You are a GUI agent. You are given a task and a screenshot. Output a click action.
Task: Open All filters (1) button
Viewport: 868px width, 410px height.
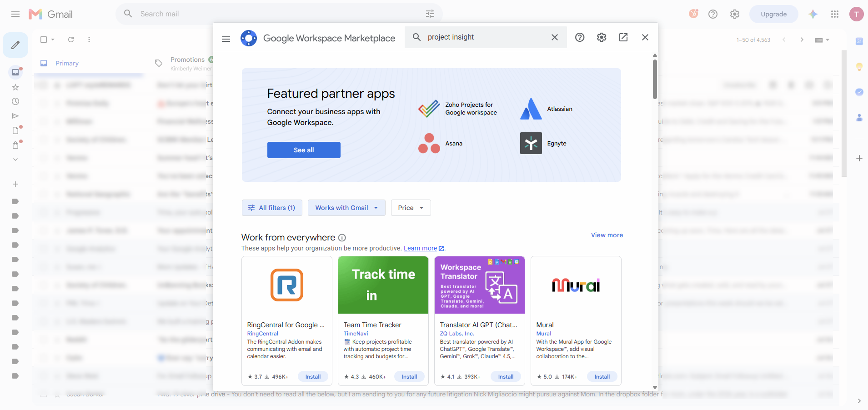coord(271,208)
